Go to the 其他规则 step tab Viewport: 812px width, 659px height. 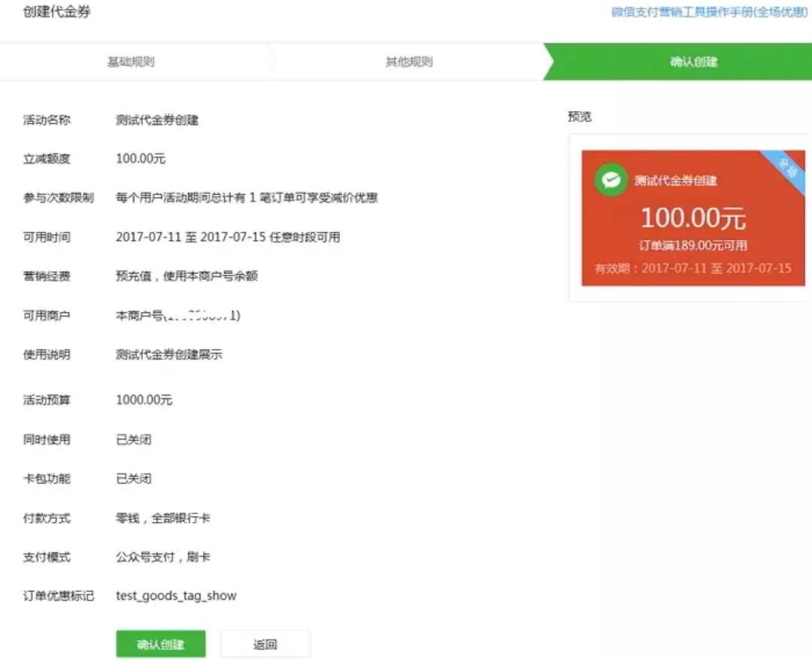pyautogui.click(x=408, y=62)
